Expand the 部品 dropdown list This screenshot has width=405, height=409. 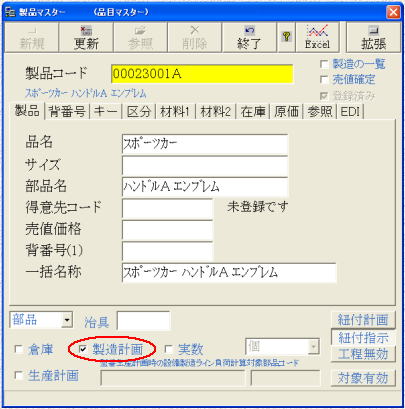(67, 320)
